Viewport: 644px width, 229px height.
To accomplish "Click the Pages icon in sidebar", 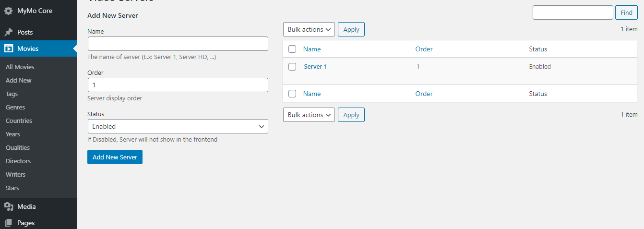I will point(8,223).
